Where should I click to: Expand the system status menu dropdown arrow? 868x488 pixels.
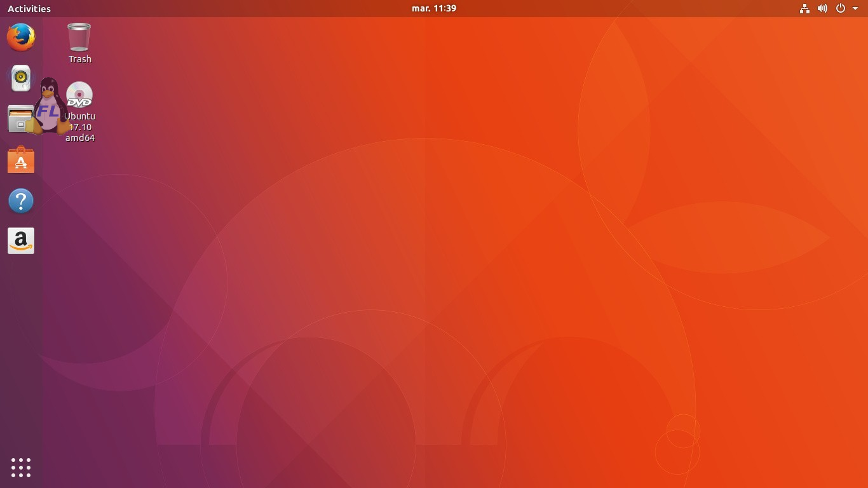point(855,8)
